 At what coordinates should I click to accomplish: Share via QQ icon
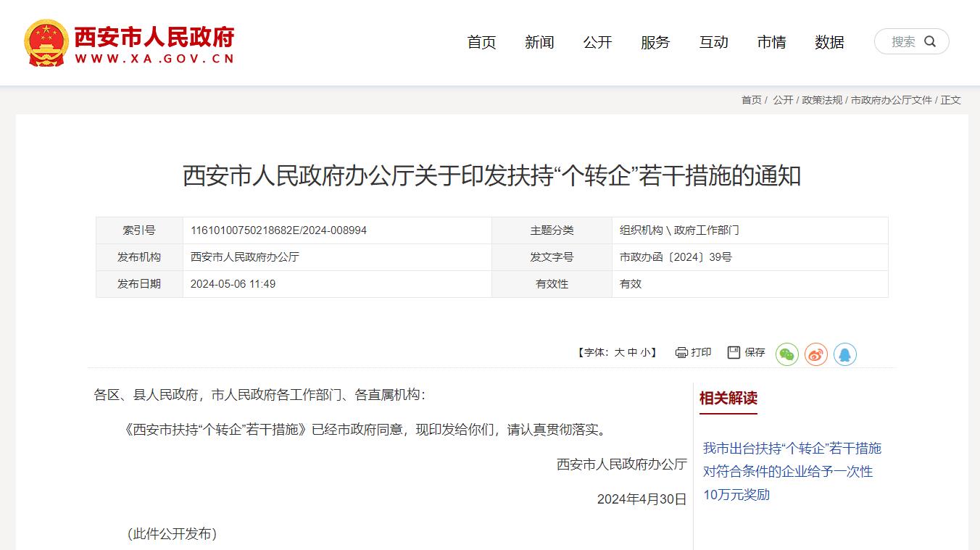pos(845,354)
